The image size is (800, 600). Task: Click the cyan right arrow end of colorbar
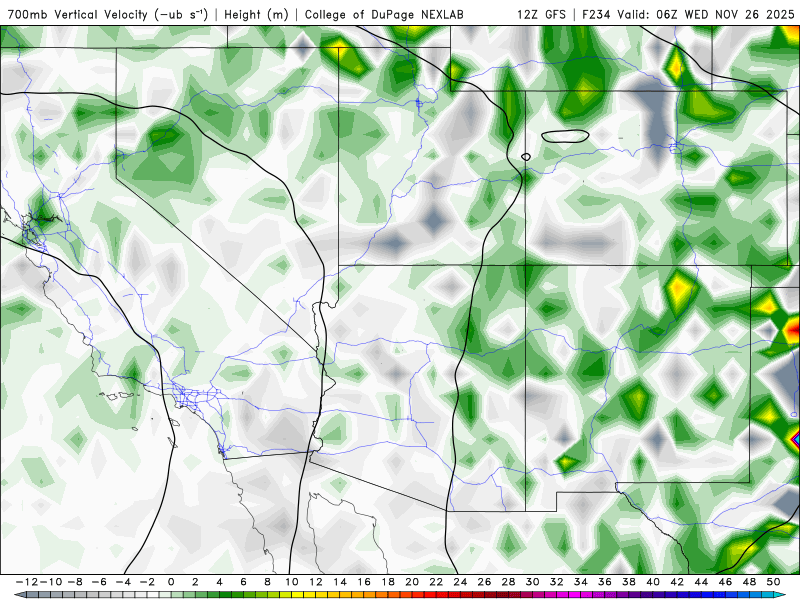tap(781, 595)
